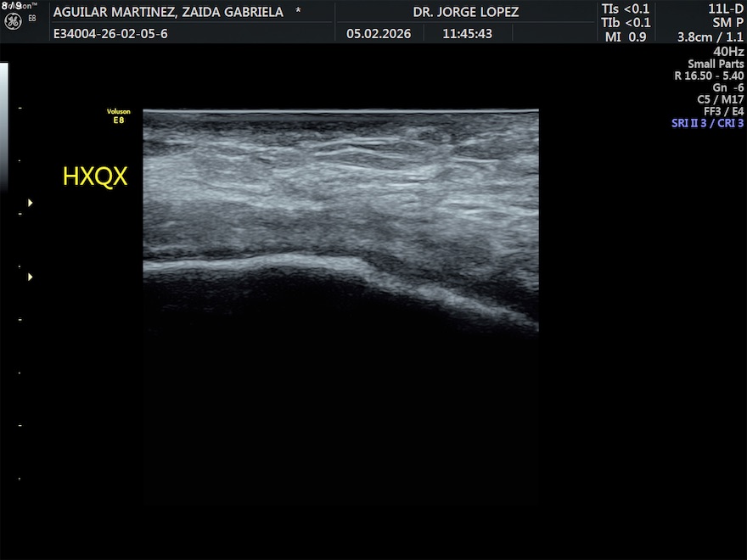The image size is (747, 560).
Task: Click the SRI II 3 / CRI 3 setting
Action: coord(707,123)
